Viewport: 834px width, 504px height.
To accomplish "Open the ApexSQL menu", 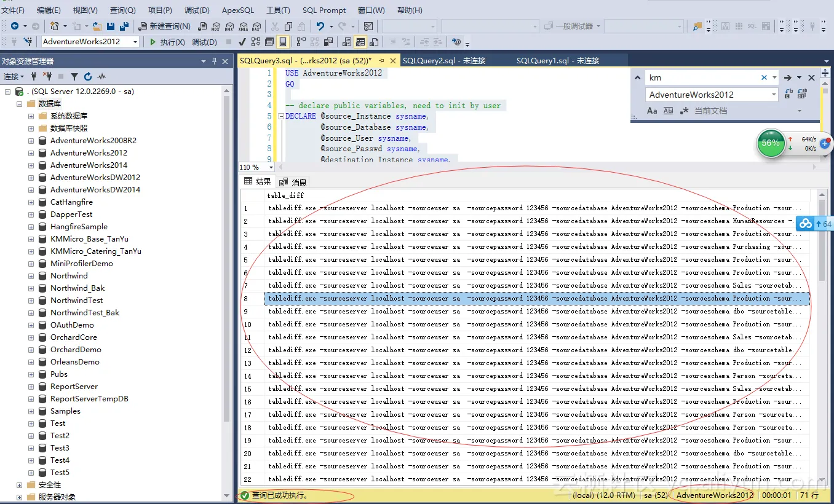I will (x=238, y=10).
